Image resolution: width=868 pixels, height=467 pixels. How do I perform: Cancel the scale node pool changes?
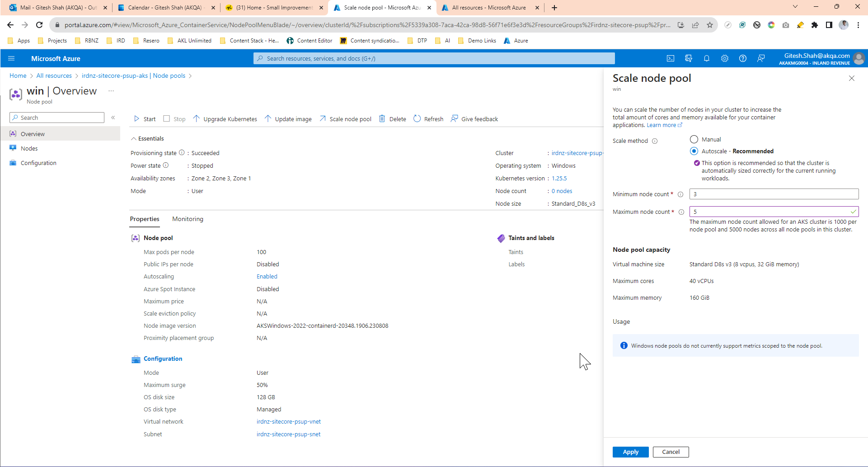(671, 452)
